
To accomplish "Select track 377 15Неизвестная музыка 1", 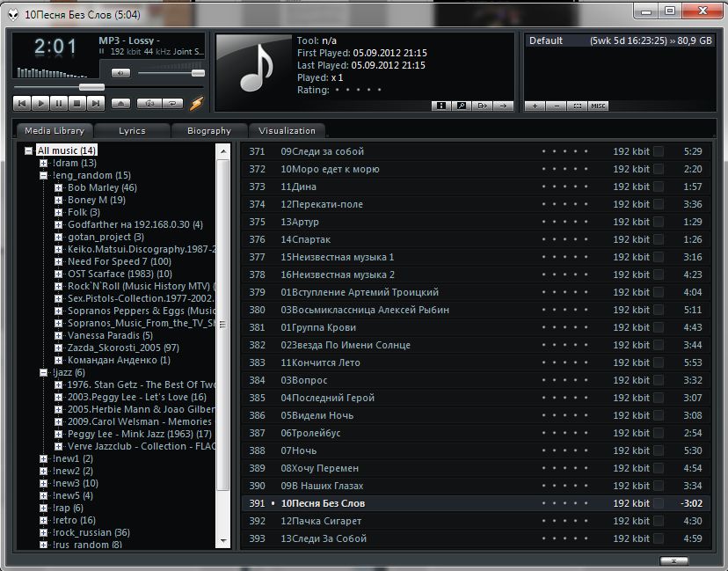I will point(476,257).
